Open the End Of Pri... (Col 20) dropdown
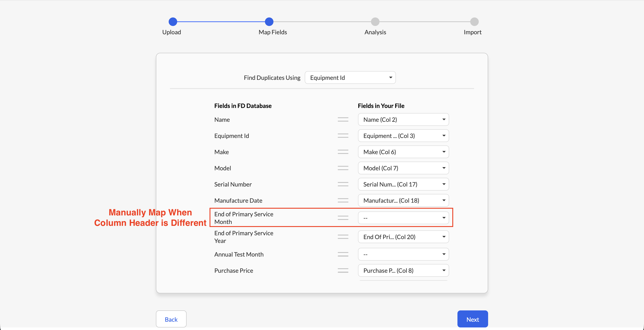This screenshot has width=644, height=330. [x=403, y=237]
